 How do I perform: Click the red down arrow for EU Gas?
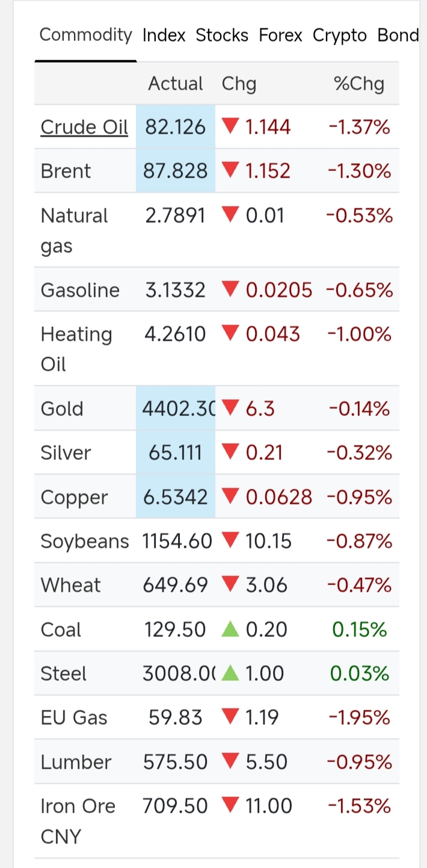click(230, 718)
